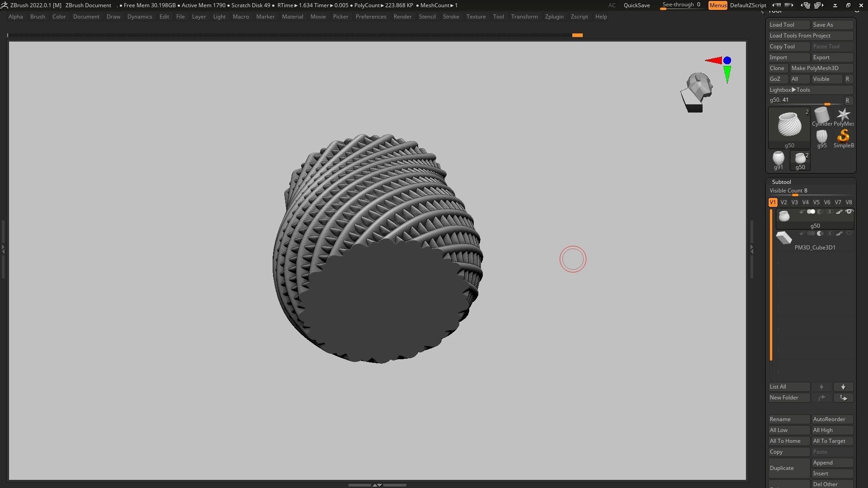Open the Stroke menu
This screenshot has height=488, width=868.
(450, 17)
